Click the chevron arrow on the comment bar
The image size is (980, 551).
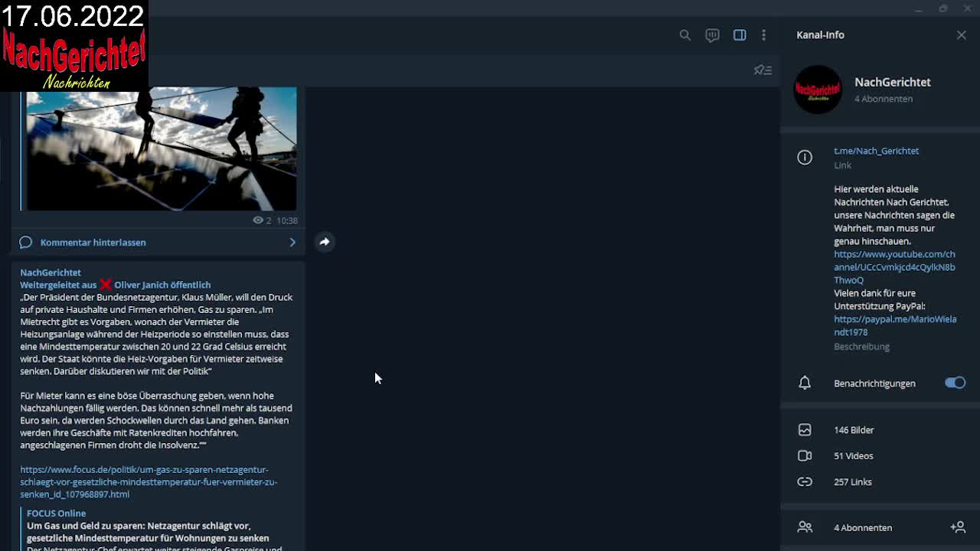click(x=292, y=243)
